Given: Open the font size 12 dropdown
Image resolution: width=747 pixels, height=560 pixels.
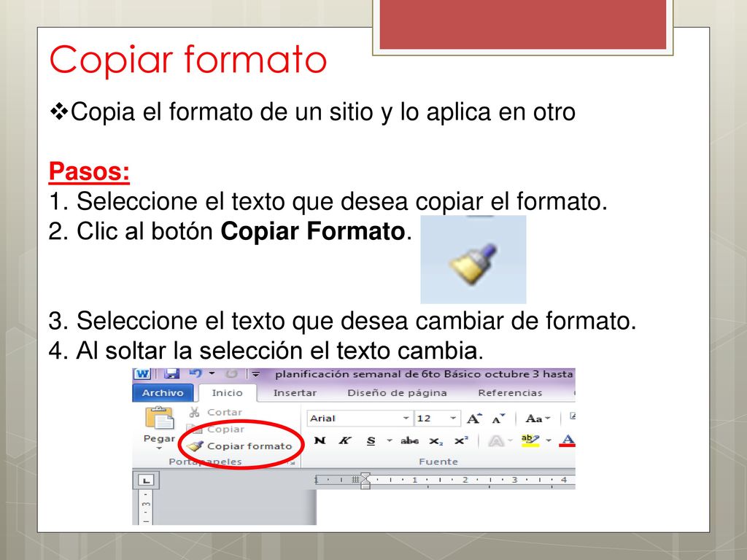Looking at the screenshot, I should [452, 419].
